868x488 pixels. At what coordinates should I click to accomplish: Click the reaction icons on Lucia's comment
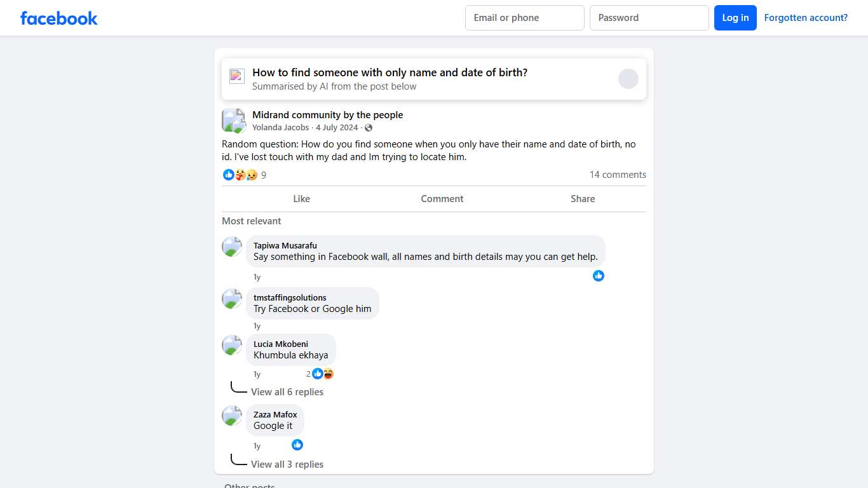click(x=323, y=374)
